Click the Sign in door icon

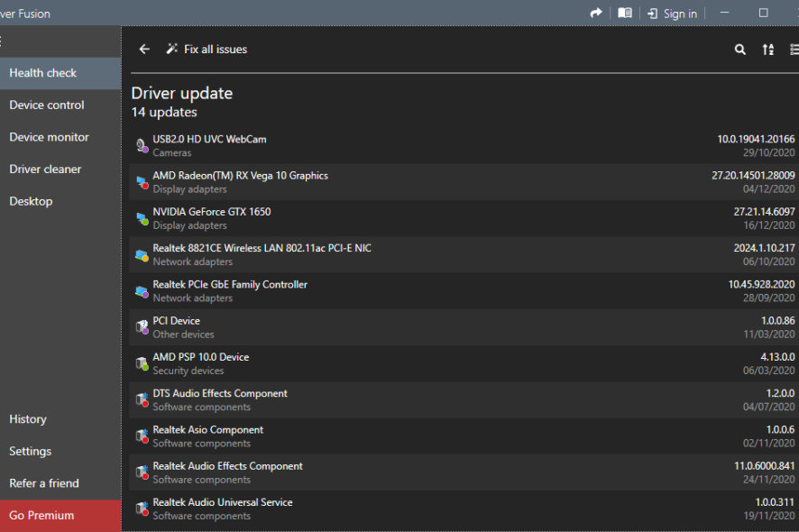click(x=652, y=14)
